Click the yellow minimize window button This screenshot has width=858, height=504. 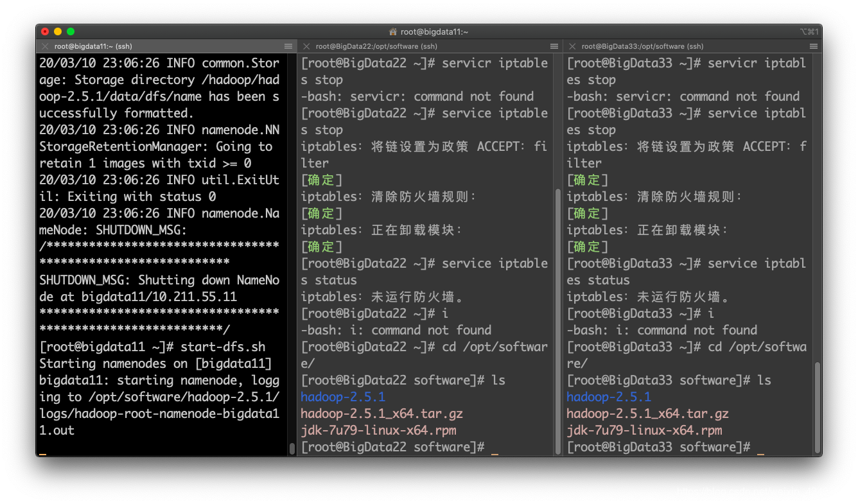pyautogui.click(x=58, y=31)
